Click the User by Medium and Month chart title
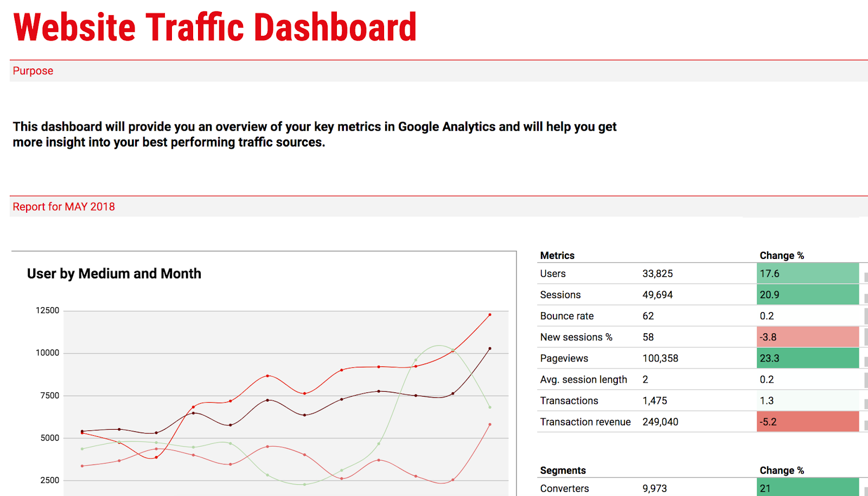The height and width of the screenshot is (496, 868). click(x=114, y=274)
